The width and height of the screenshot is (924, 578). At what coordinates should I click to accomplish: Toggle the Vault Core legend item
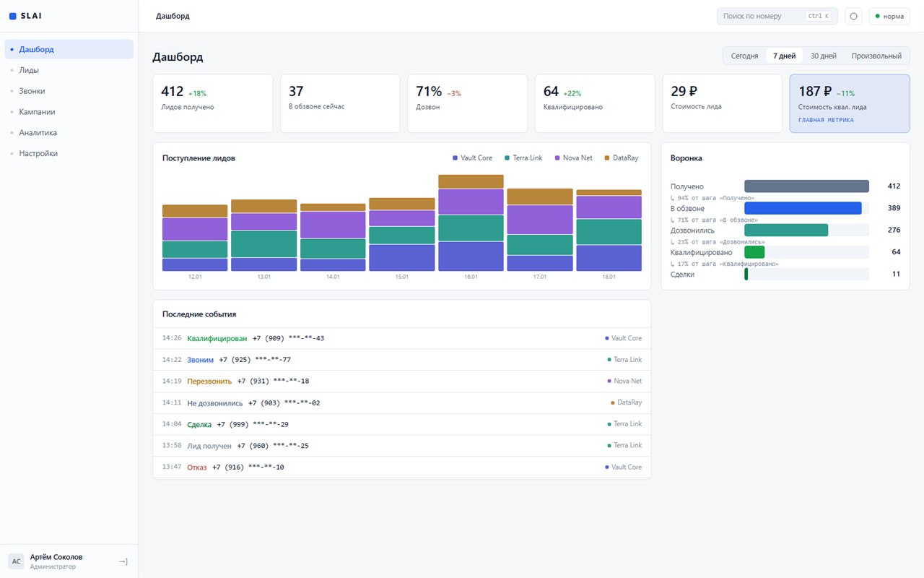(472, 158)
